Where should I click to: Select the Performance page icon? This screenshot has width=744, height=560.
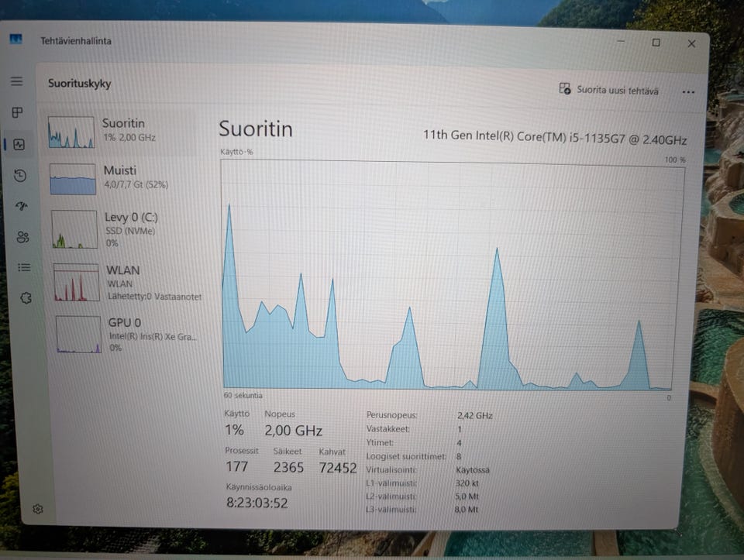pyautogui.click(x=19, y=144)
